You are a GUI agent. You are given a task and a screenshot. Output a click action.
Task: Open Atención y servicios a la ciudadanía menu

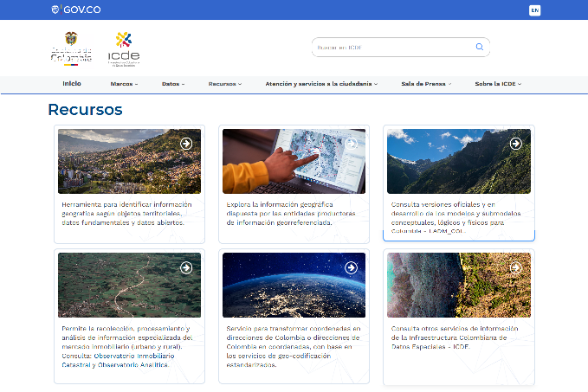click(x=321, y=84)
